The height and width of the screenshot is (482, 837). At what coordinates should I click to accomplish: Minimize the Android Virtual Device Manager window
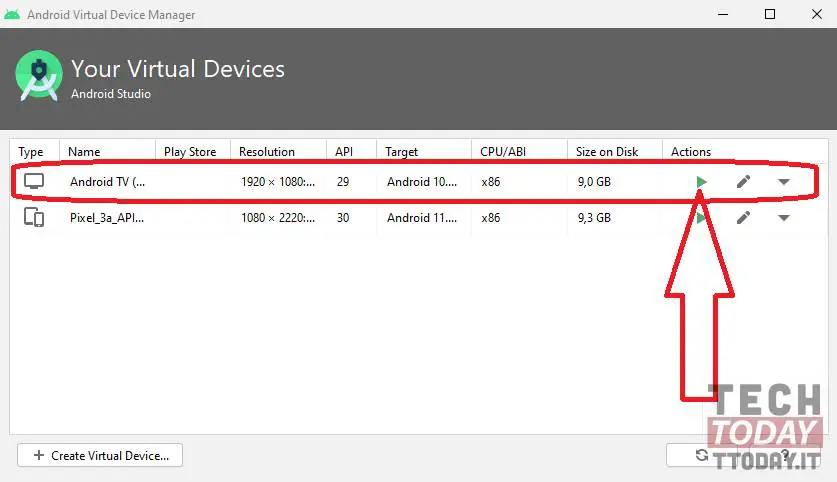click(723, 14)
